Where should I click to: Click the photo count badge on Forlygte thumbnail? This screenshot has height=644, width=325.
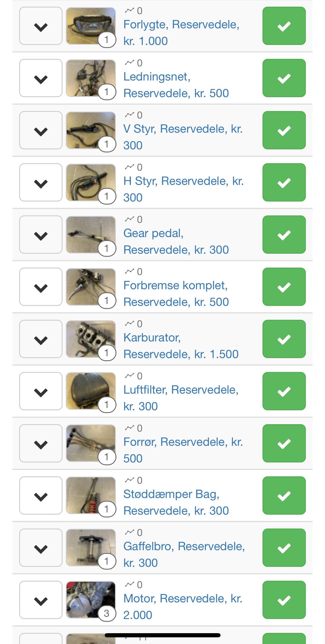click(x=107, y=40)
